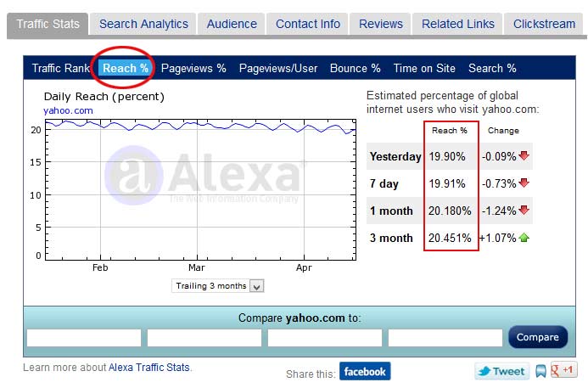Screen dimensions: 588x388
Task: Click the 3 month row label
Action: (x=391, y=238)
